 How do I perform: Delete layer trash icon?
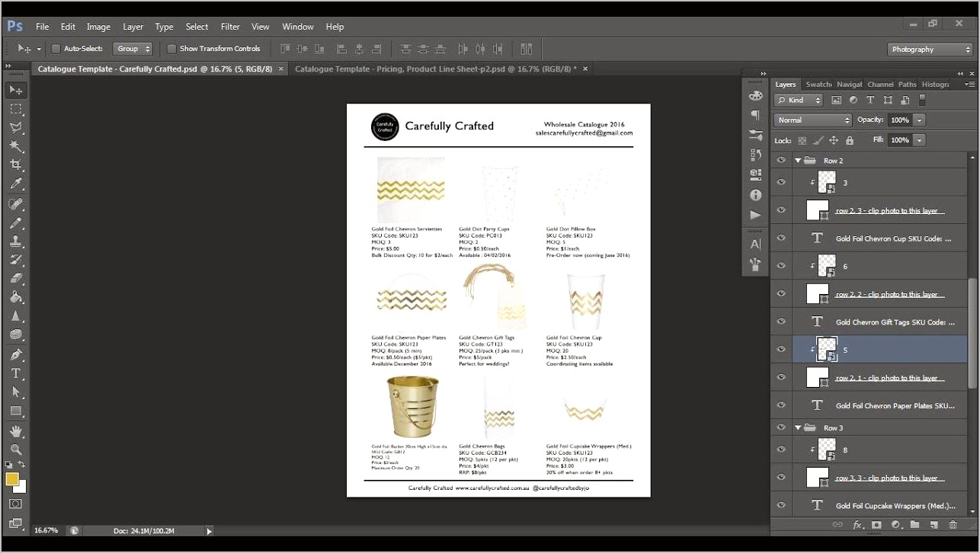click(953, 525)
